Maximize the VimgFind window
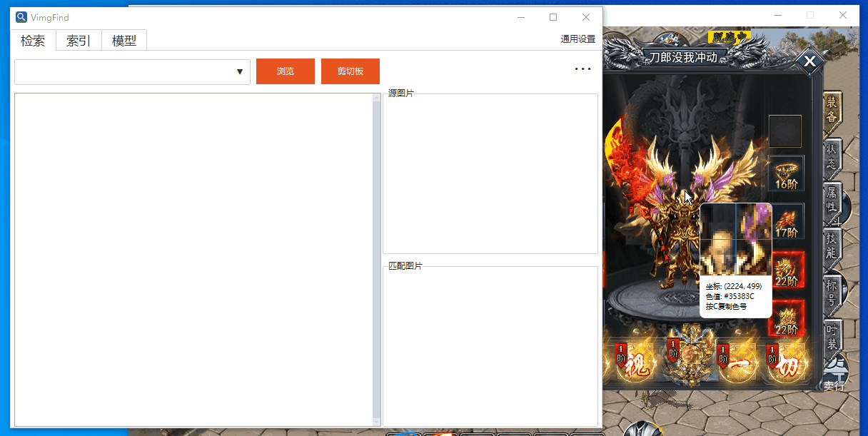Image resolution: width=868 pixels, height=436 pixels. pyautogui.click(x=553, y=17)
